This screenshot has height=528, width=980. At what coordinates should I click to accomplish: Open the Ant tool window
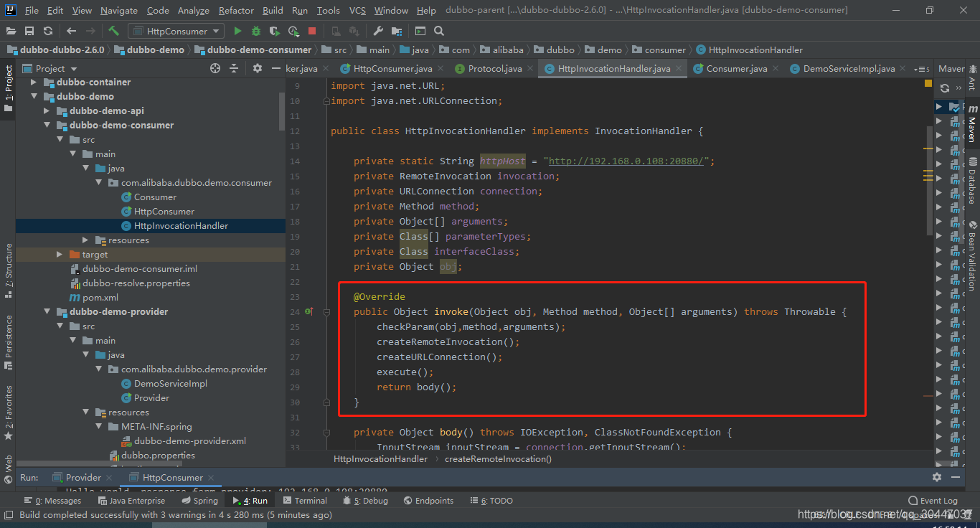pos(972,77)
